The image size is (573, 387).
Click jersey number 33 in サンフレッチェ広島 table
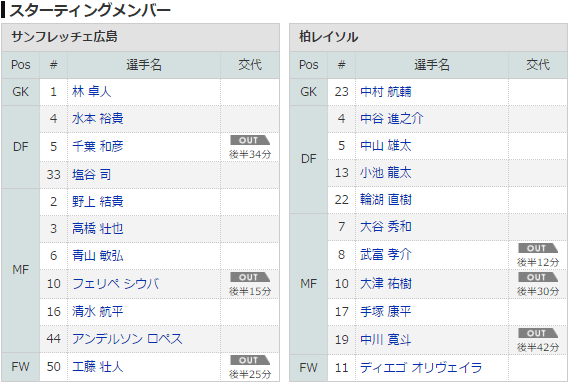click(x=54, y=175)
